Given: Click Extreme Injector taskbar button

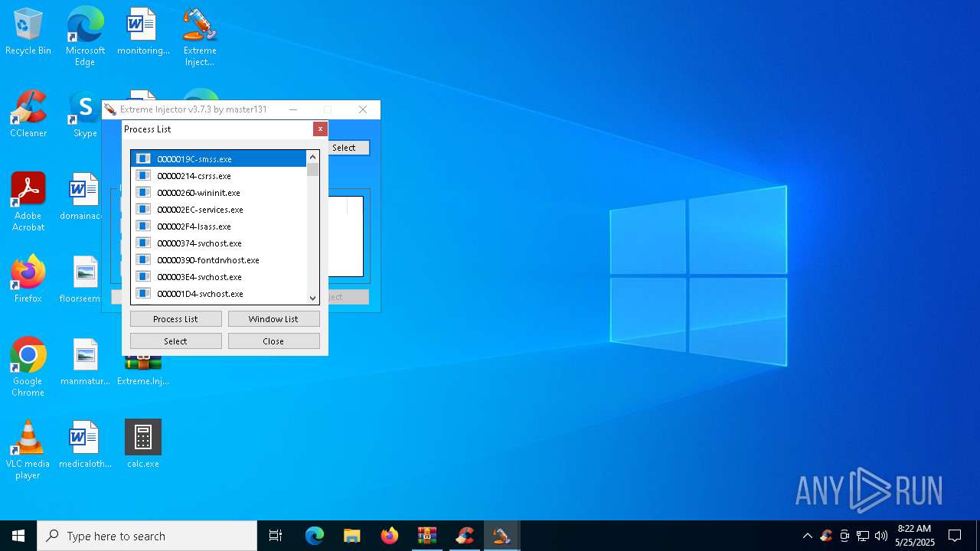Looking at the screenshot, I should pos(502,536).
